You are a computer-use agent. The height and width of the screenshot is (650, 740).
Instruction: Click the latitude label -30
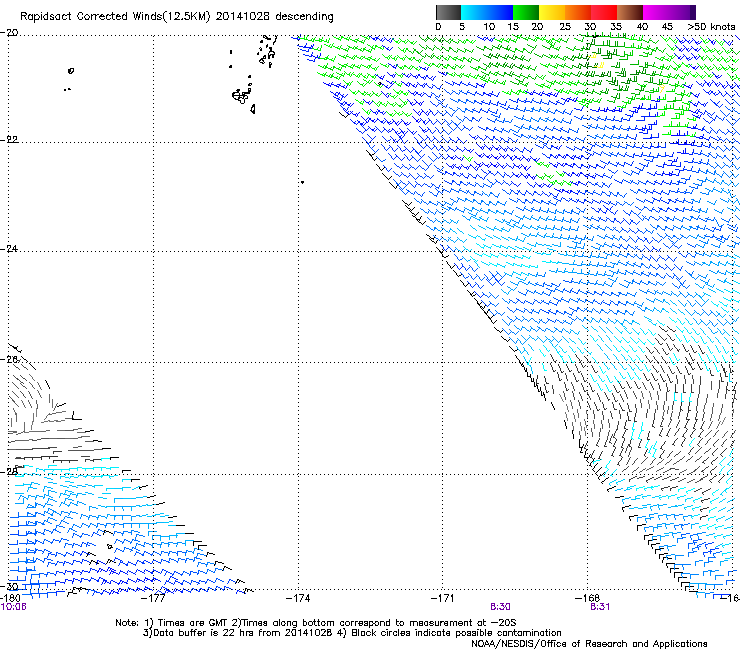[10, 586]
